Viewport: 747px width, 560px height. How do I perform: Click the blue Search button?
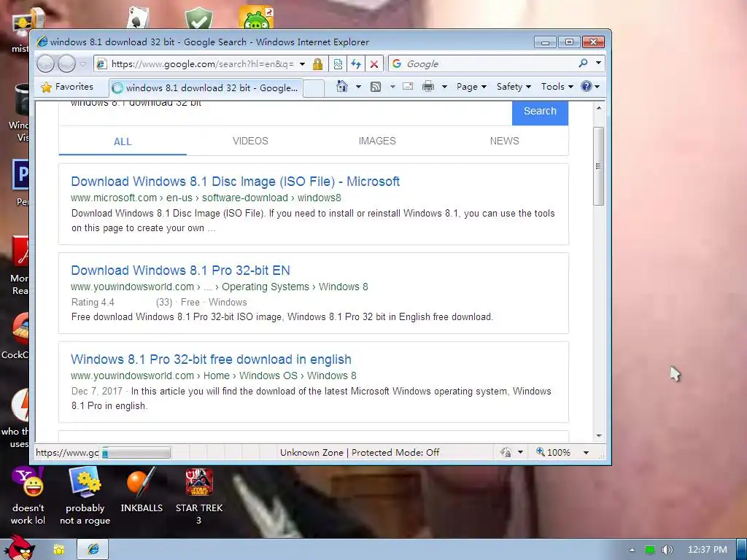[540, 112]
